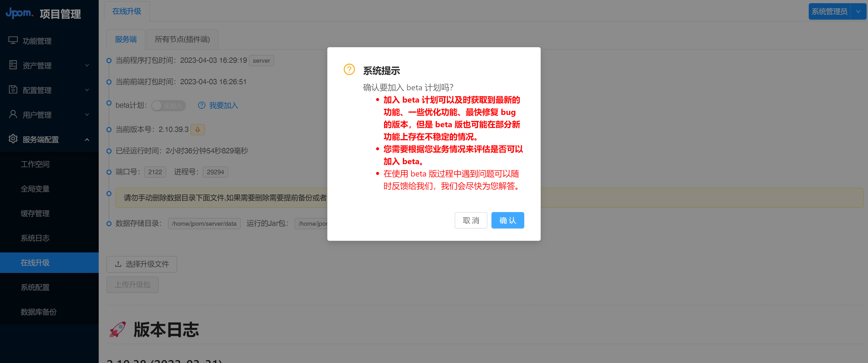Click the 功能管理 monitor icon in sidebar
This screenshot has width=868, height=363.
(13, 40)
